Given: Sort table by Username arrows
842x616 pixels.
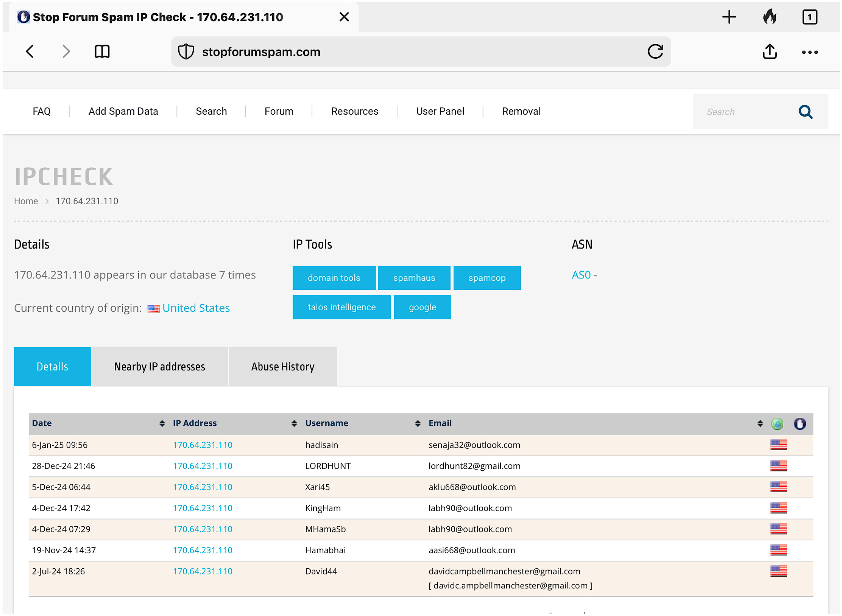Looking at the screenshot, I should point(418,424).
